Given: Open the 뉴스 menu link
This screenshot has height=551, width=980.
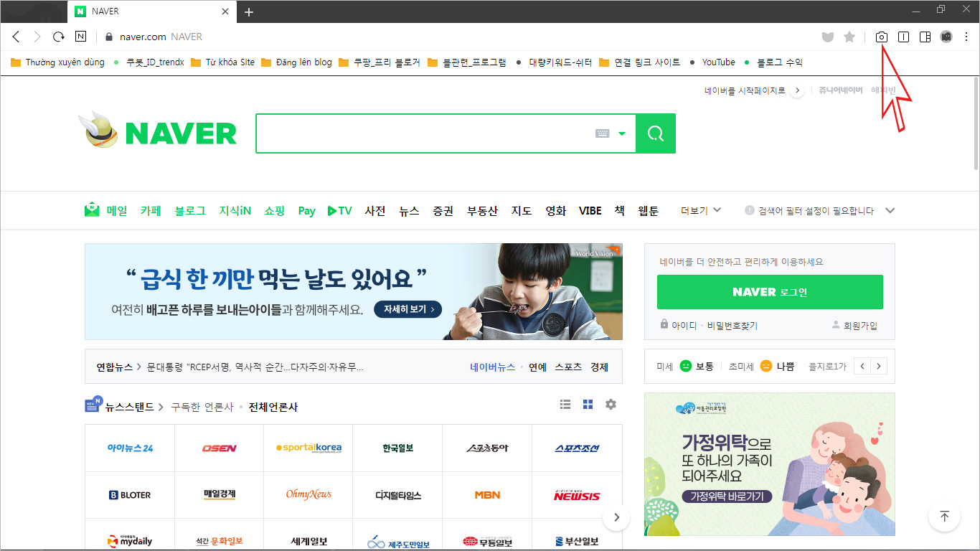Looking at the screenshot, I should click(409, 211).
